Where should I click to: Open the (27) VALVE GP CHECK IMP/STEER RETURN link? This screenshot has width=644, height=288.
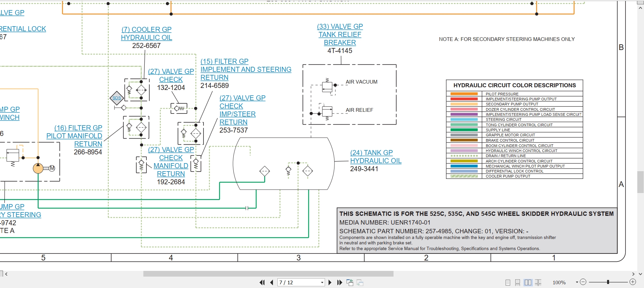[x=242, y=110]
